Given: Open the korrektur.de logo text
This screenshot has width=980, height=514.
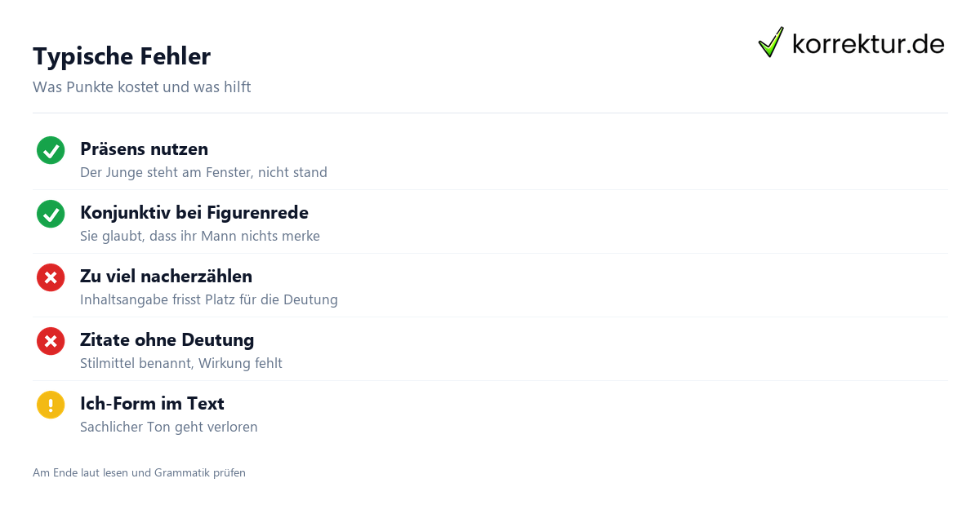Looking at the screenshot, I should (868, 43).
